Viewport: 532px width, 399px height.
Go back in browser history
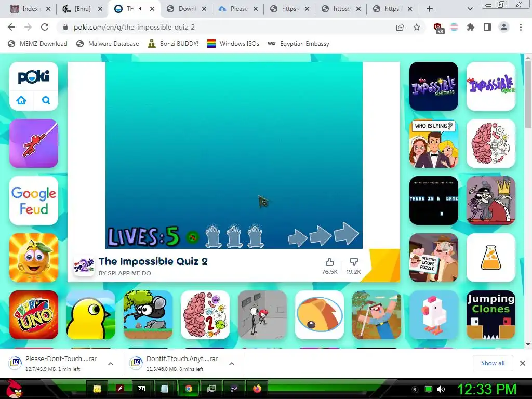coord(11,27)
